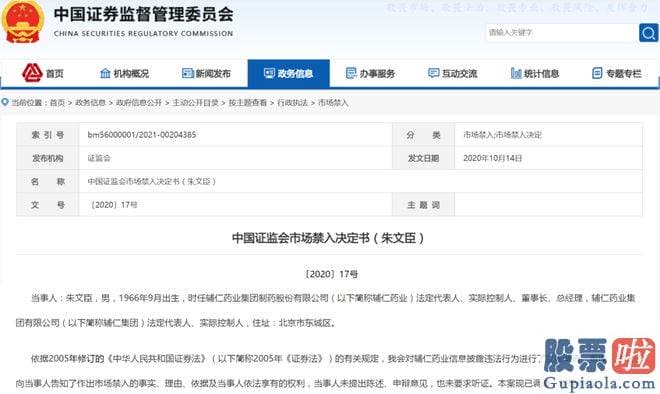Viewport: 660px width, 394px height.
Task: Go to 主动公开目录 in breadcrumb
Action: tap(195, 103)
